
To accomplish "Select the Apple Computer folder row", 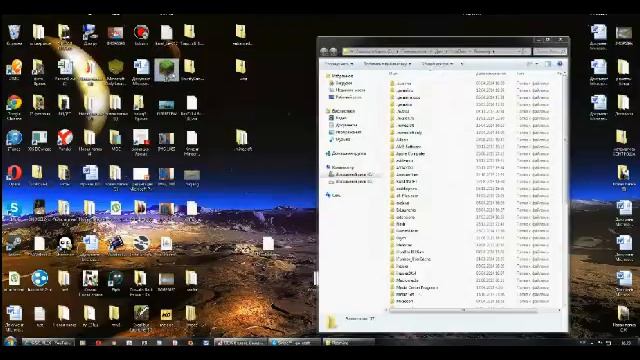I will coord(469,153).
